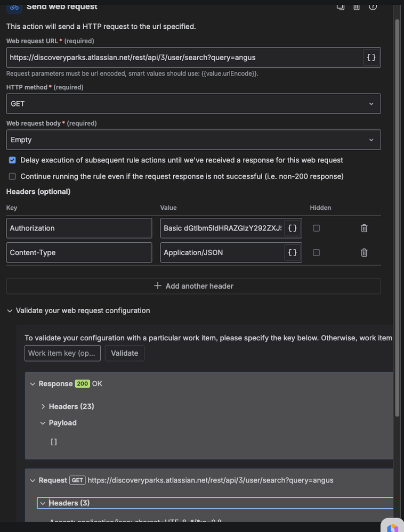Mark the Content-Type header as hidden

click(x=317, y=252)
